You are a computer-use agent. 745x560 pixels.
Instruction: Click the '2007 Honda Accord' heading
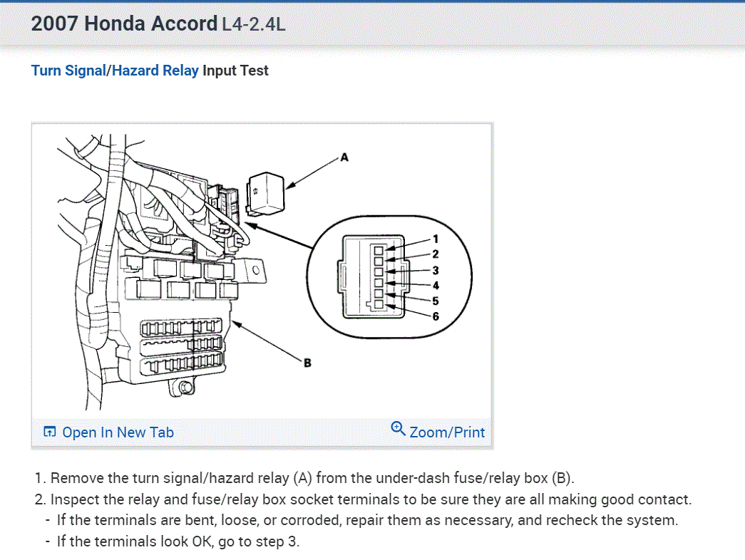[124, 24]
